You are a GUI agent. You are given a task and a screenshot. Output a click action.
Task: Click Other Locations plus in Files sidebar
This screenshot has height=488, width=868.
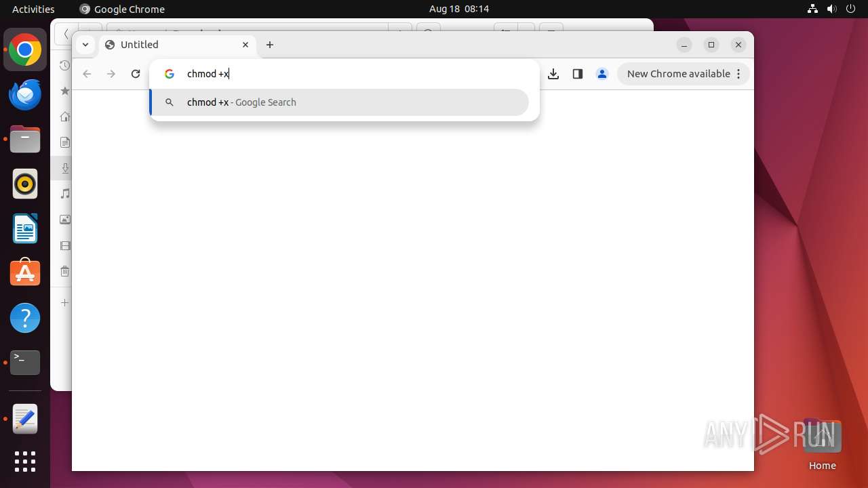[x=64, y=302]
